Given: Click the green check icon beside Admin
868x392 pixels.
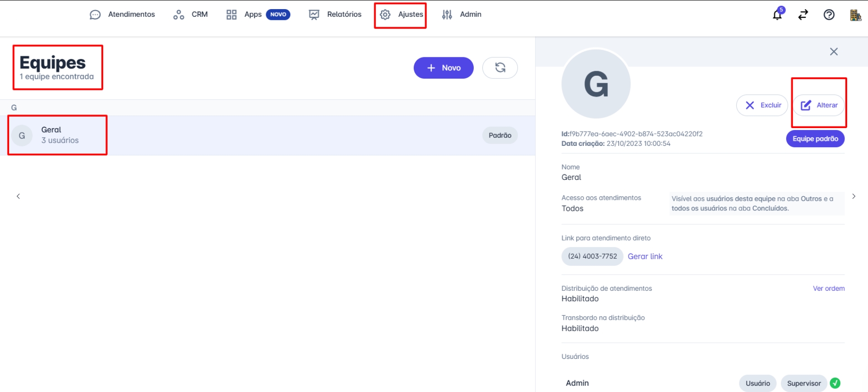Looking at the screenshot, I should (x=835, y=383).
